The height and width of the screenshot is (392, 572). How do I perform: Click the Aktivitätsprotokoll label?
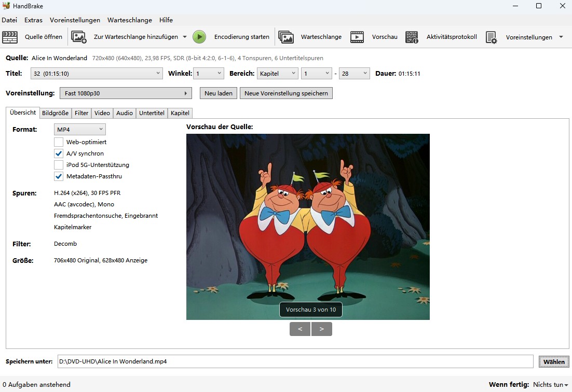(452, 37)
